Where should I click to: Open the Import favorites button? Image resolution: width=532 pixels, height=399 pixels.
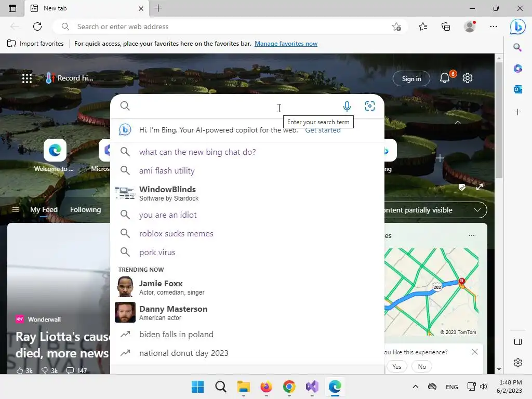point(35,44)
